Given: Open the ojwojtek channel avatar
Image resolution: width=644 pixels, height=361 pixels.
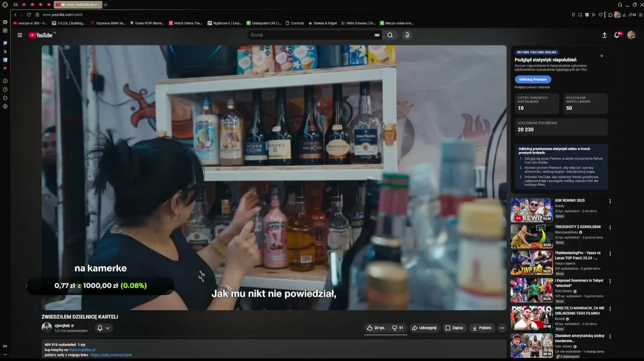Looking at the screenshot, I should 47,327.
